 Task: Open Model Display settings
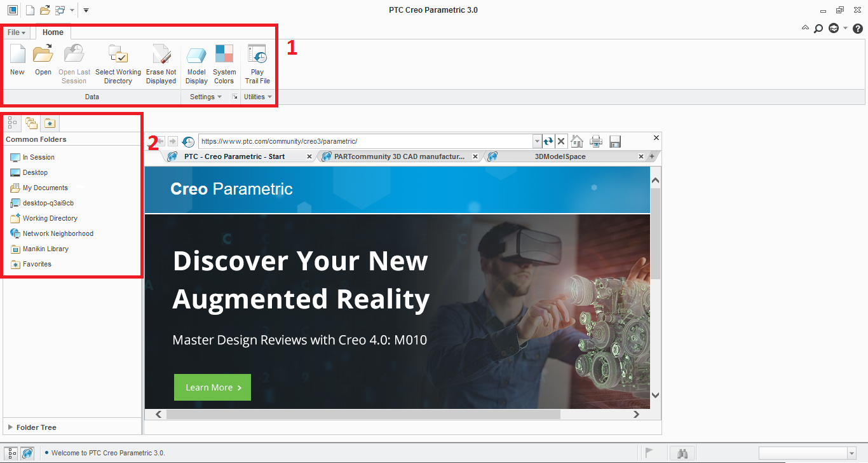[x=196, y=55]
